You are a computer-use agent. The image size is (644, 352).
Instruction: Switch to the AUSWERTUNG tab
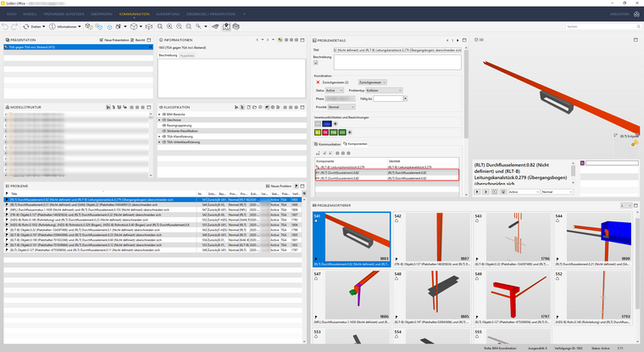pos(168,14)
